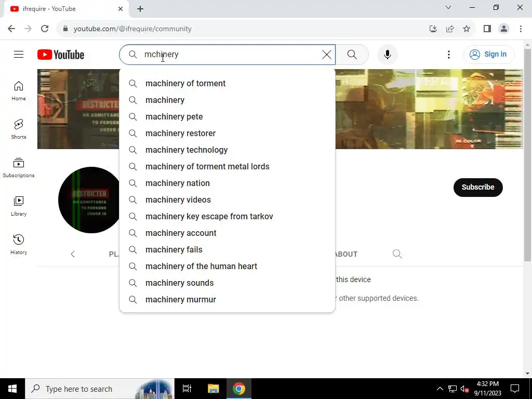Pick suggestion 'machinery fails'
This screenshot has height=399, width=532.
click(228, 250)
